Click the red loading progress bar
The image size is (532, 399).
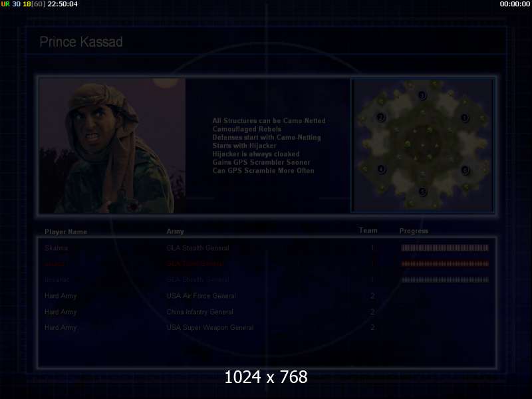coord(445,263)
